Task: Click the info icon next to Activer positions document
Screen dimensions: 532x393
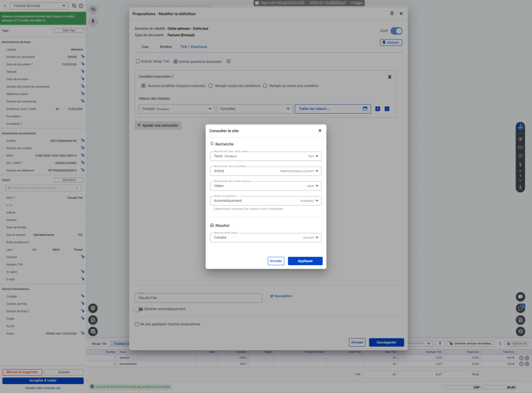Action: [x=229, y=61]
